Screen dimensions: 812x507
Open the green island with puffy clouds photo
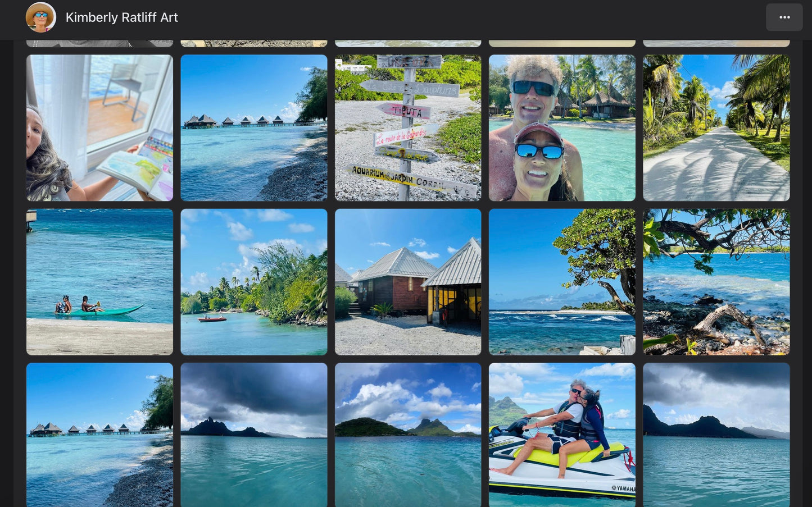(408, 435)
